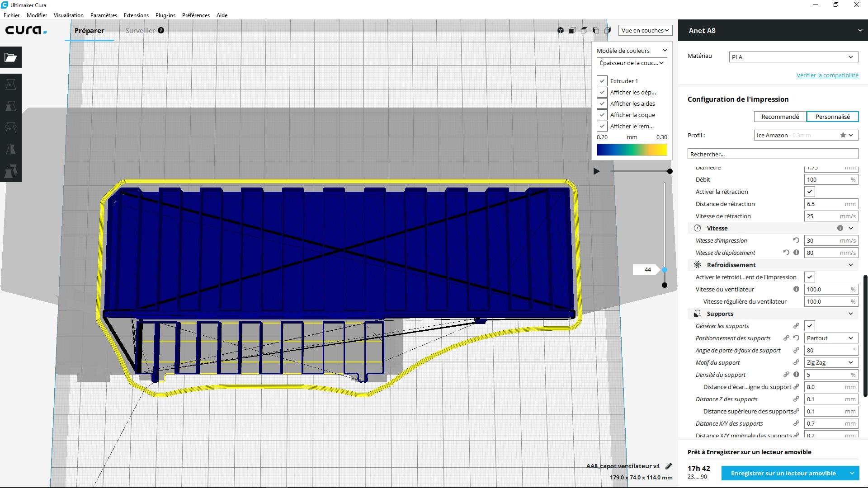Uncheck the Extruder 1 checkbox
Image resolution: width=868 pixels, height=488 pixels.
(x=602, y=81)
